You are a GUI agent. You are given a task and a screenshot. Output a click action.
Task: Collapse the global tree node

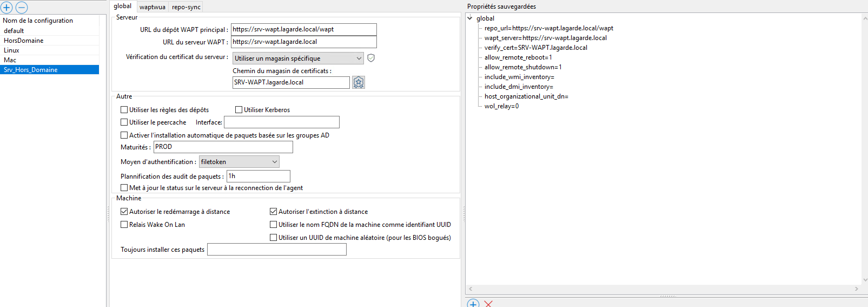click(470, 18)
